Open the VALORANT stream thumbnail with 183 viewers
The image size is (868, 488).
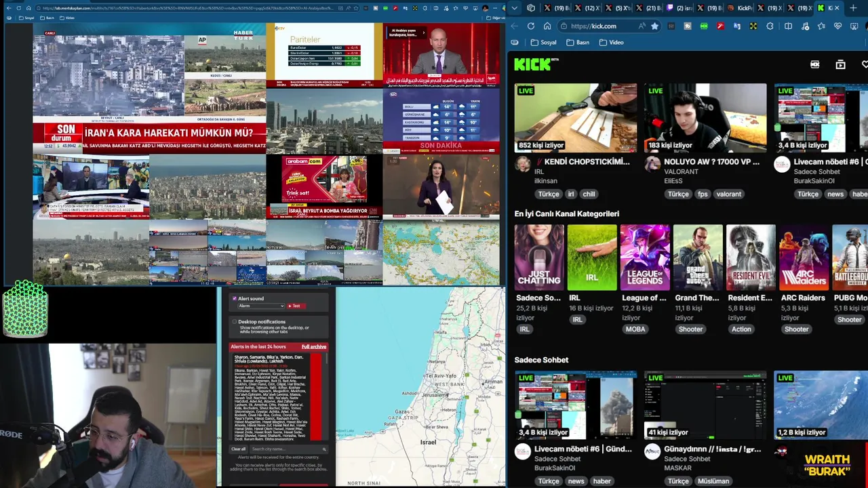pos(705,118)
